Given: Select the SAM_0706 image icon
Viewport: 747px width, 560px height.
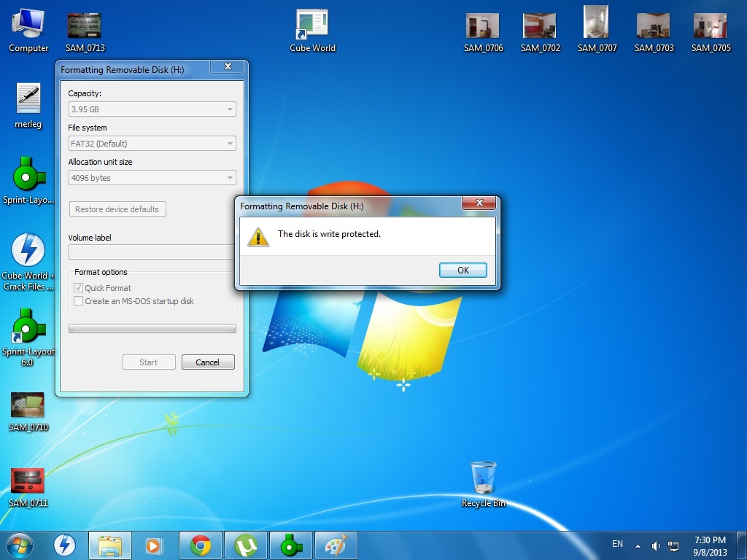Looking at the screenshot, I should [x=483, y=32].
